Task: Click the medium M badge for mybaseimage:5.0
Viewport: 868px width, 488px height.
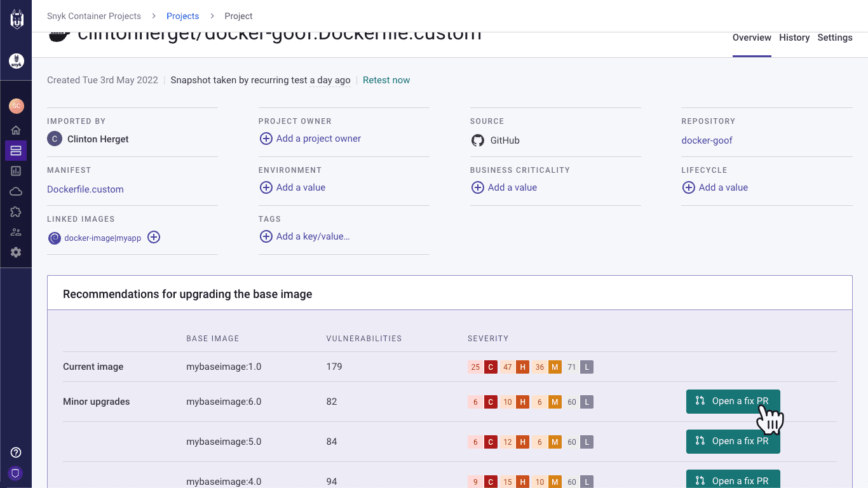Action: pyautogui.click(x=555, y=442)
